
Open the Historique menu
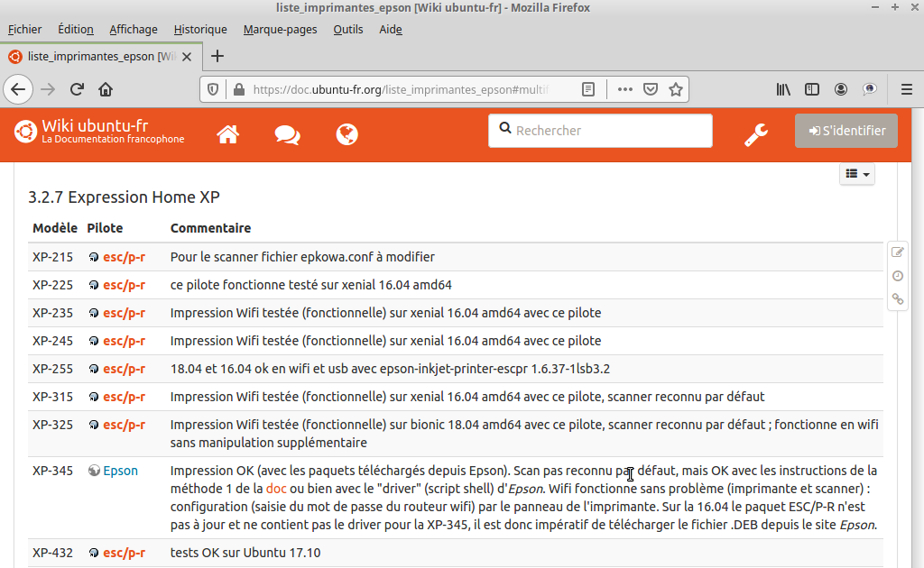pos(200,30)
